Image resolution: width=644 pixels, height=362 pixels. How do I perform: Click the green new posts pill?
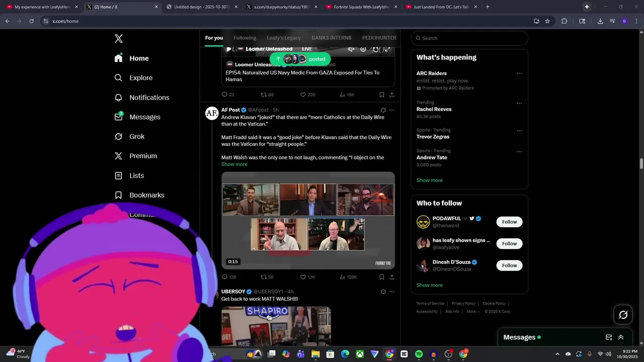pyautogui.click(x=300, y=59)
